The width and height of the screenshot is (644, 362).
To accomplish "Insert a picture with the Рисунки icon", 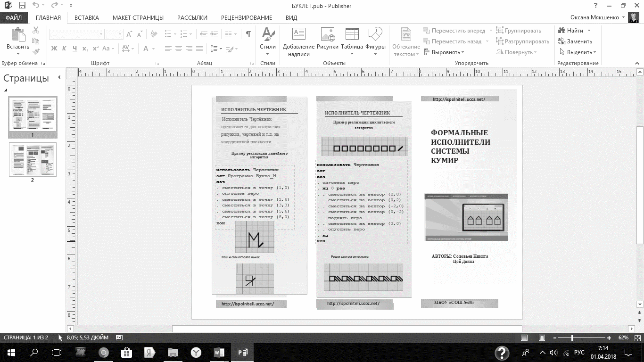I will pyautogui.click(x=327, y=35).
